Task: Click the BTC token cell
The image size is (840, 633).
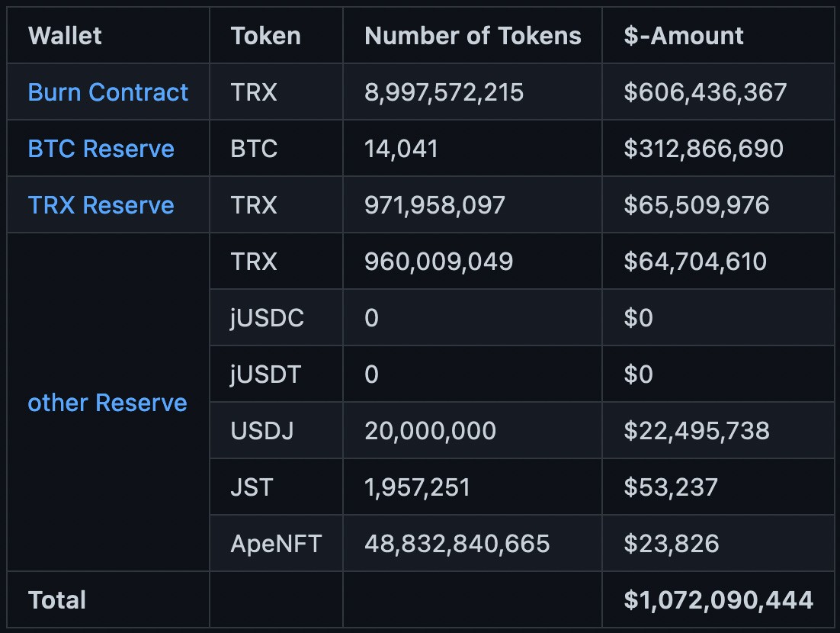Action: [x=254, y=149]
